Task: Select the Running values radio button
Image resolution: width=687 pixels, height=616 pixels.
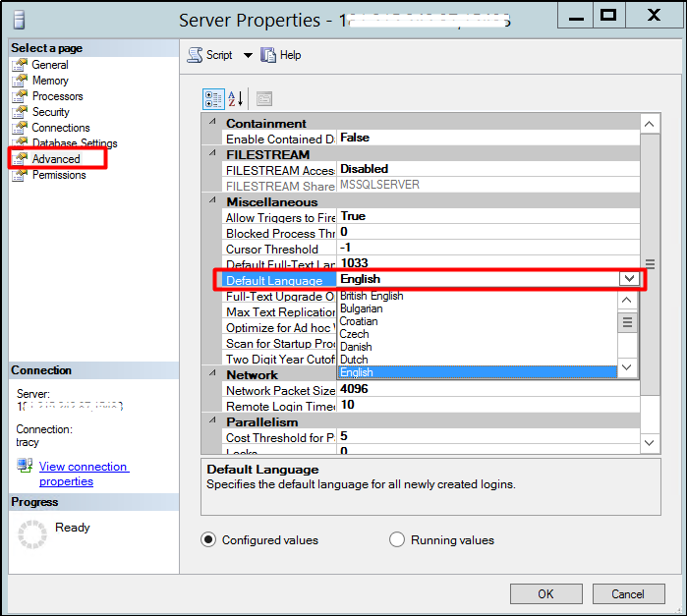Action: pos(397,539)
